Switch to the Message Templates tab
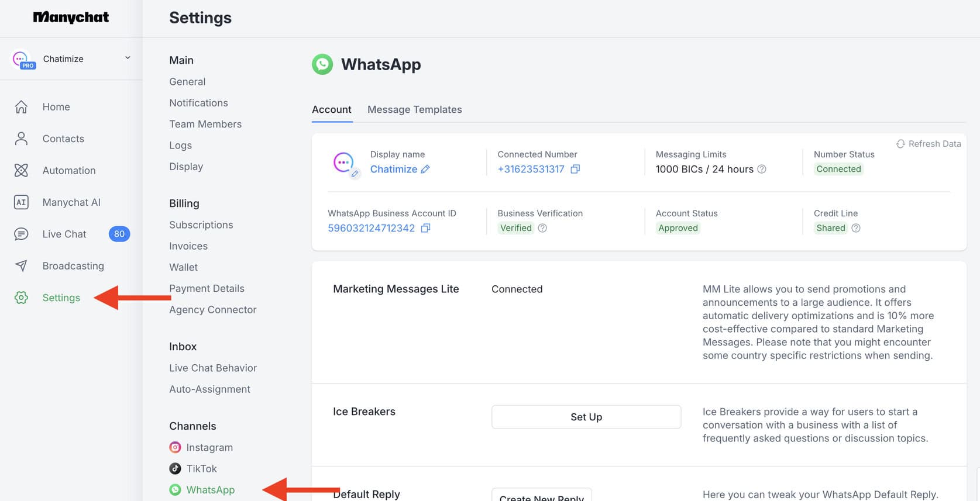 (414, 110)
